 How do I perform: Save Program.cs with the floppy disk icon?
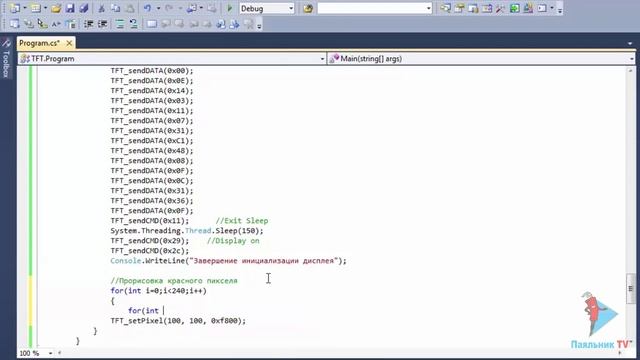coord(70,8)
